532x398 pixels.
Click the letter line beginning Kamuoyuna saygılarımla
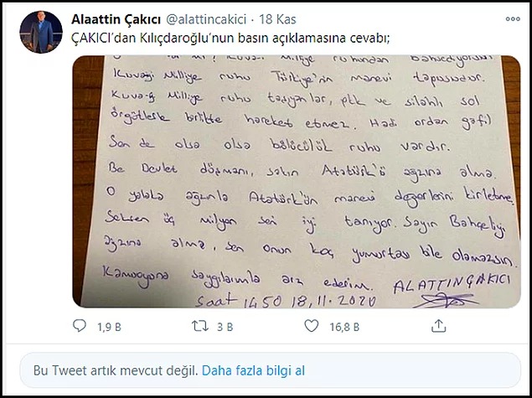coord(237,279)
